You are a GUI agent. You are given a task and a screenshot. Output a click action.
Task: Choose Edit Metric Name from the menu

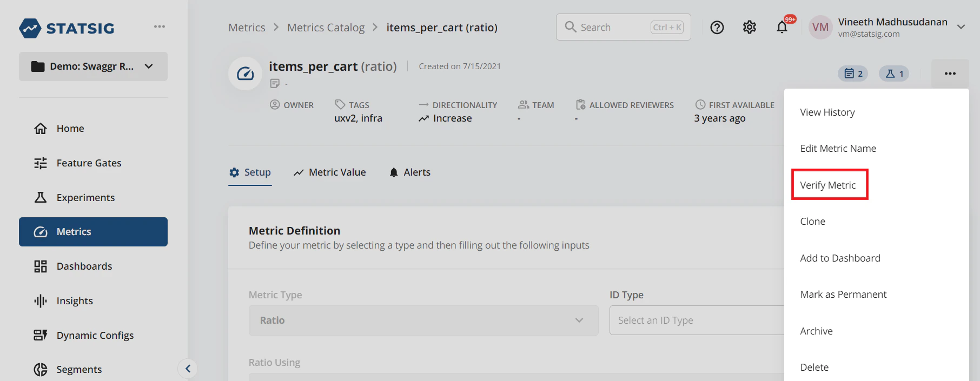pyautogui.click(x=876, y=149)
